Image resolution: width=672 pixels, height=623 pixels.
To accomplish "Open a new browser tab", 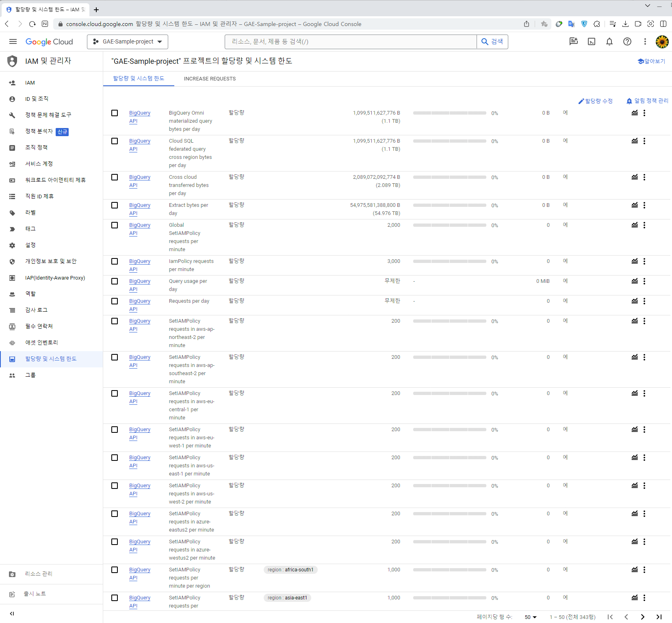I will point(96,10).
